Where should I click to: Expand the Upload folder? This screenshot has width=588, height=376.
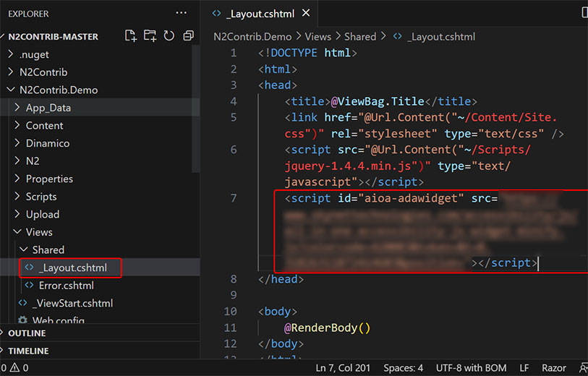click(17, 214)
